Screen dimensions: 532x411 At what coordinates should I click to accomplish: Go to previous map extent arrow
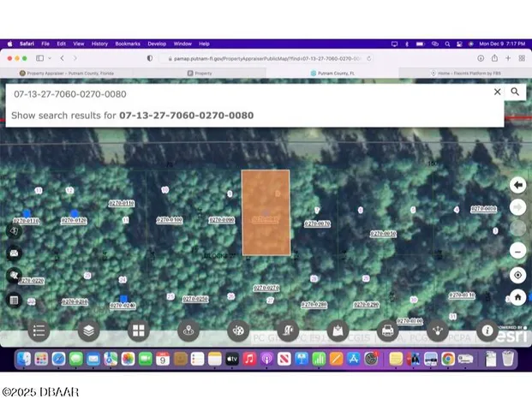517,185
